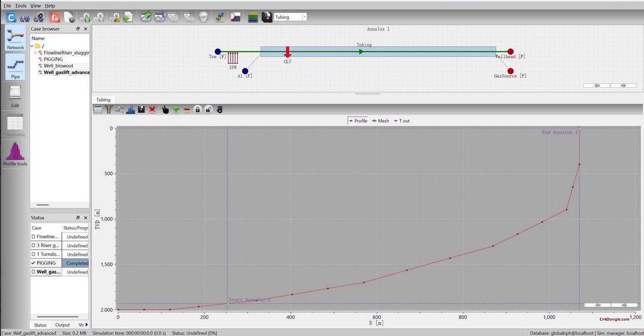Click the floppy disk save icon

[x=141, y=109]
